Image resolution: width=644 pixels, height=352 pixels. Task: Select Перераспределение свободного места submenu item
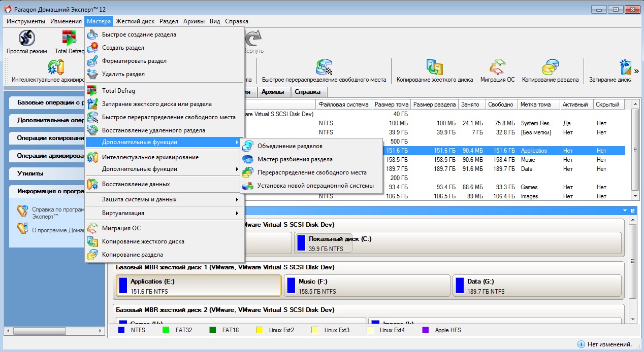[x=311, y=172]
